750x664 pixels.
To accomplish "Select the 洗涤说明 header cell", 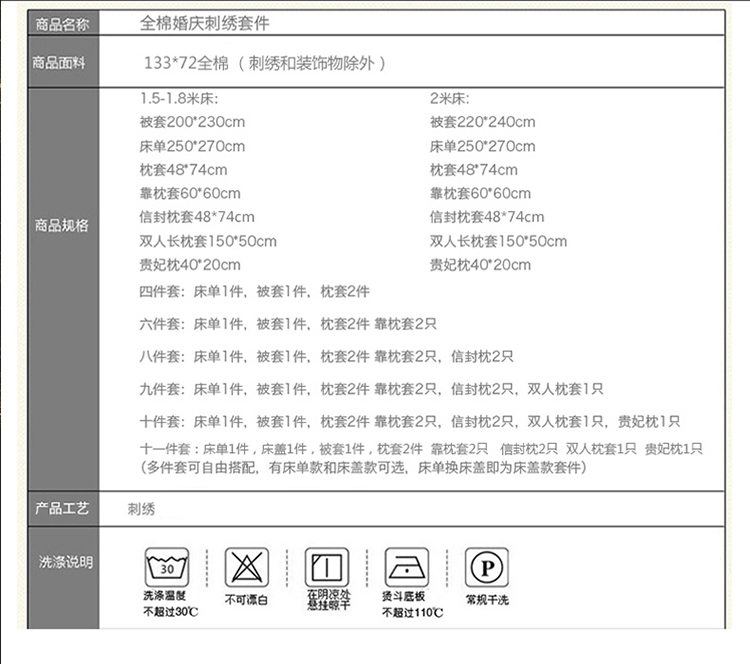I will (x=61, y=563).
